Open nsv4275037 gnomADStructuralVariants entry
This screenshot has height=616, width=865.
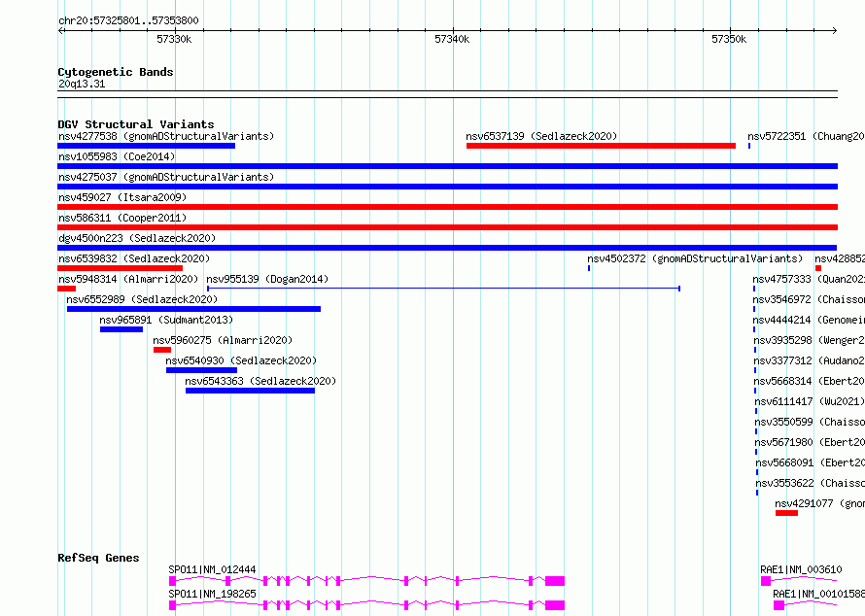tap(166, 177)
